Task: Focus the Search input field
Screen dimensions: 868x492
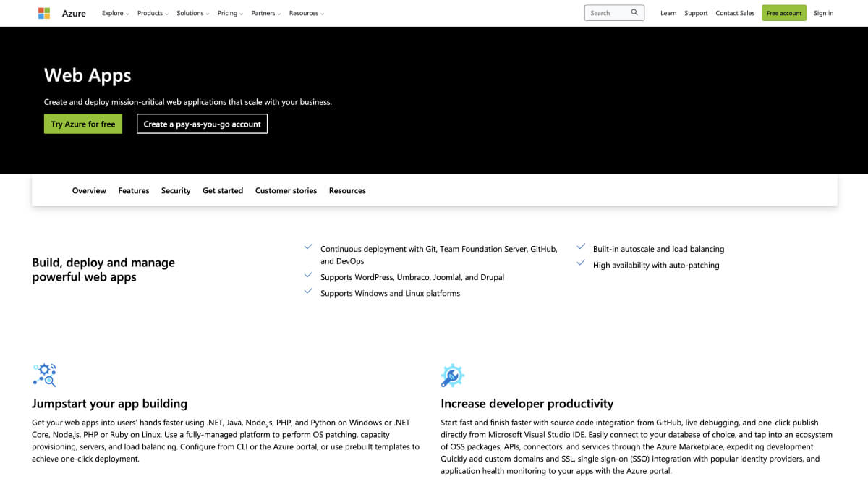Action: tap(614, 13)
